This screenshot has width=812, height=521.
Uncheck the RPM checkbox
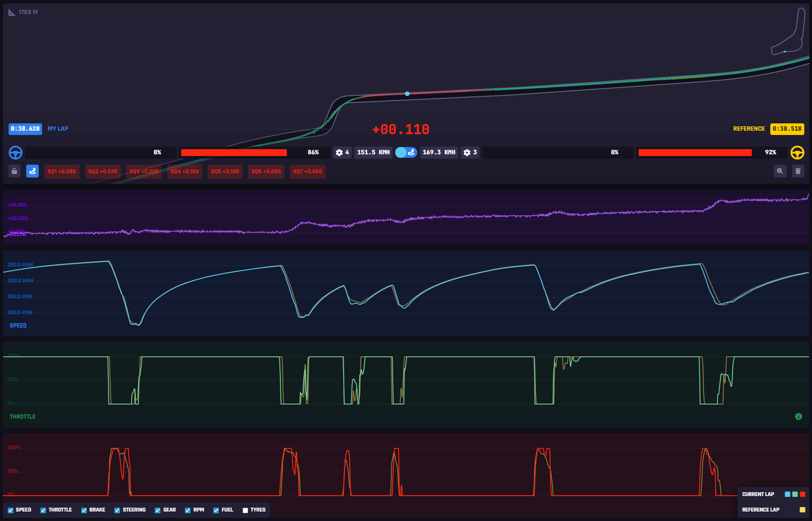click(x=188, y=510)
